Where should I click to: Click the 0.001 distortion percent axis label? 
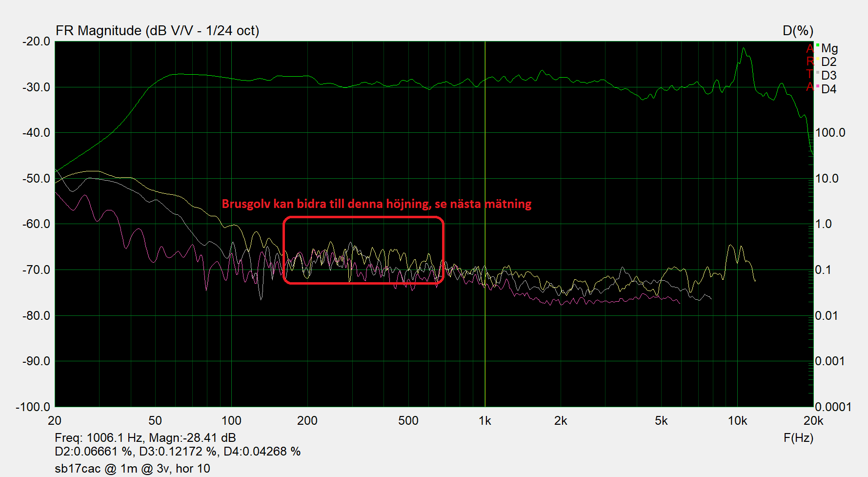click(x=830, y=361)
